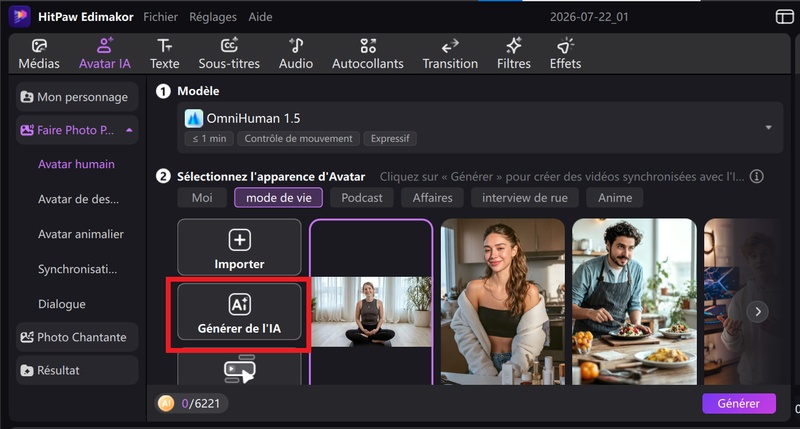
Task: Select Avatar de des... sidebar item
Action: pos(78,199)
